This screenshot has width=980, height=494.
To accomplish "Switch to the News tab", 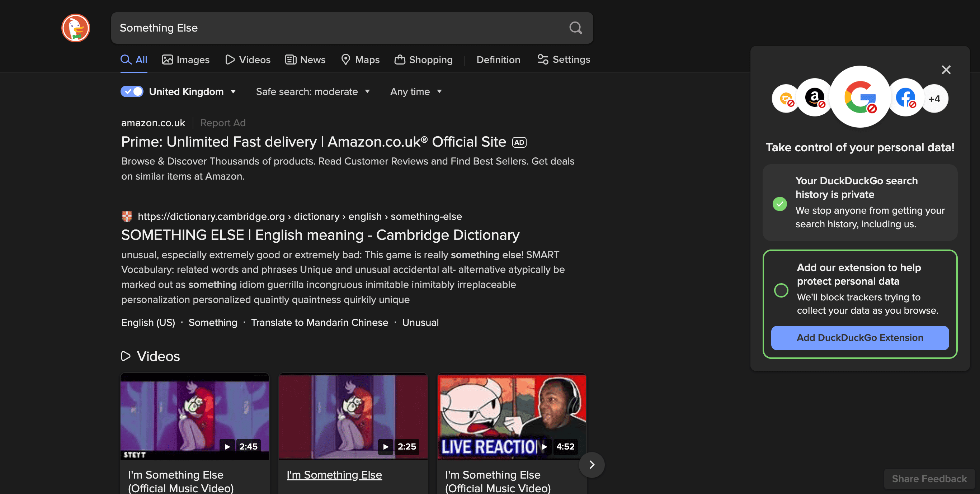I will pyautogui.click(x=305, y=60).
